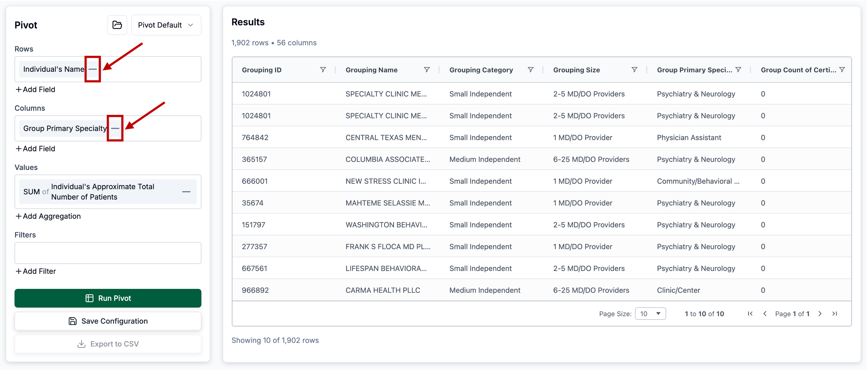Remove Individual's Name row field
Viewport: 868px width, 370px height.
(93, 69)
